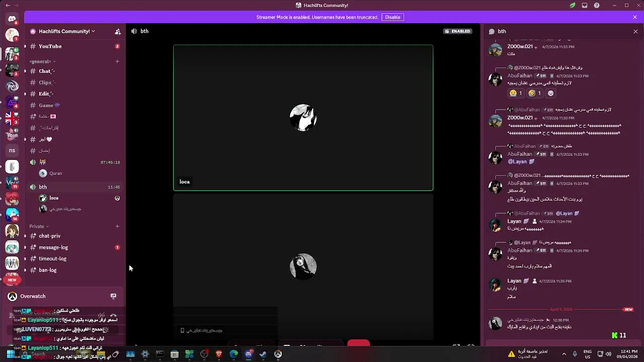Open the Discord help icon in title bar
Image resolution: width=644 pixels, height=362 pixels.
(597, 6)
